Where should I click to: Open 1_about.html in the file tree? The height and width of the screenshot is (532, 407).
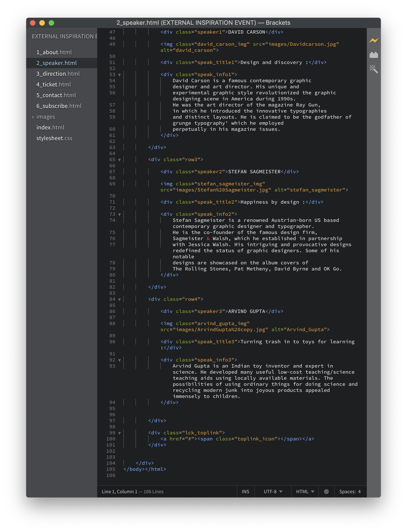[x=54, y=52]
